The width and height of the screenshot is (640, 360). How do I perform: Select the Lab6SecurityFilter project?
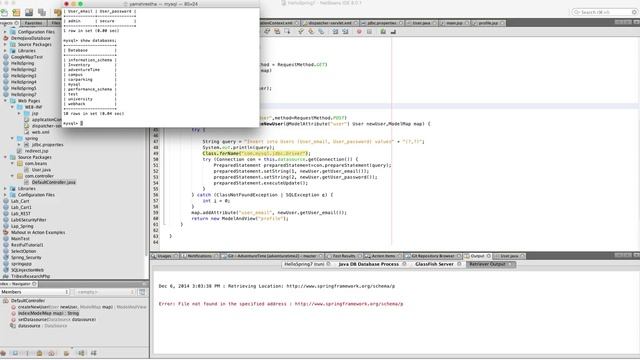pos(29,220)
